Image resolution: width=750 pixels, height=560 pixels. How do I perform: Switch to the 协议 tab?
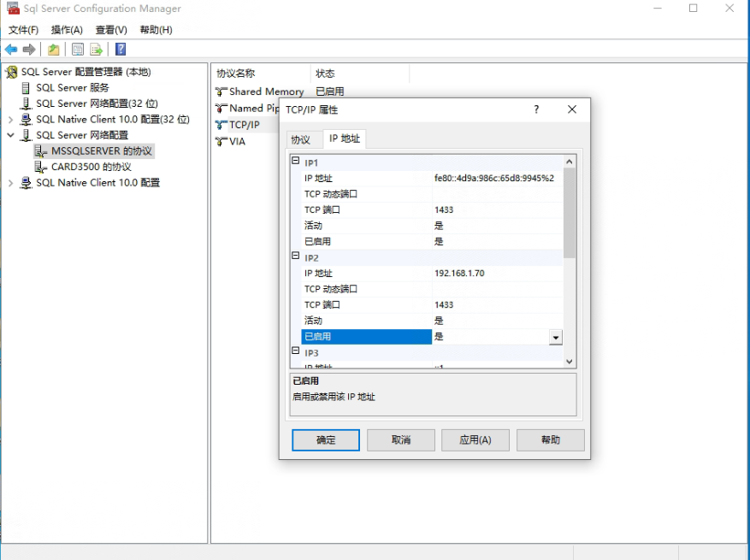tap(300, 139)
